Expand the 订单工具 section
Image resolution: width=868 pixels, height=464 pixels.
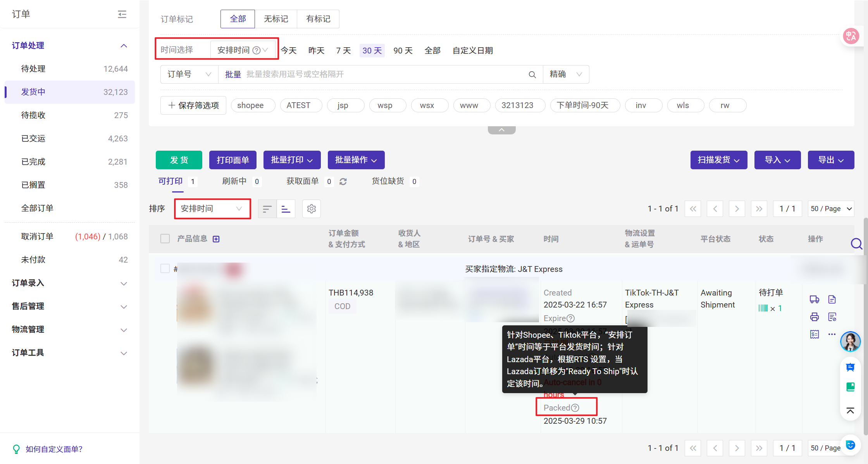124,353
